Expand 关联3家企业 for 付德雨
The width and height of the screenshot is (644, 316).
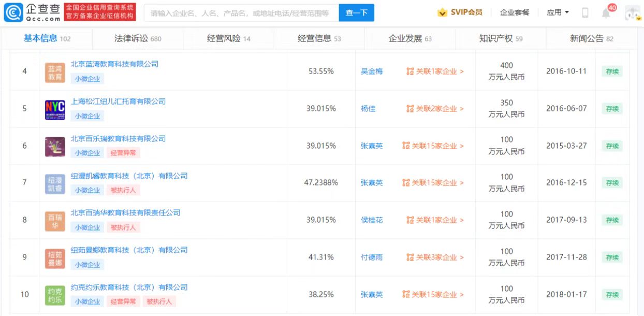click(x=435, y=257)
